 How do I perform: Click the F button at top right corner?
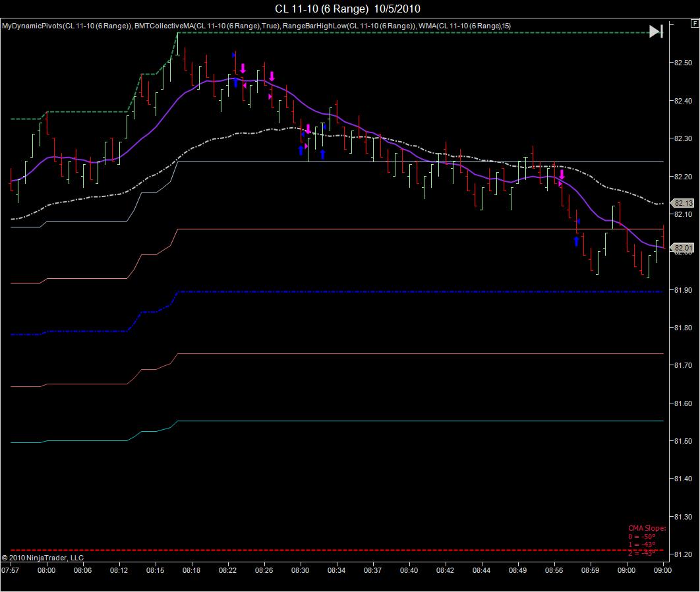coord(695,23)
